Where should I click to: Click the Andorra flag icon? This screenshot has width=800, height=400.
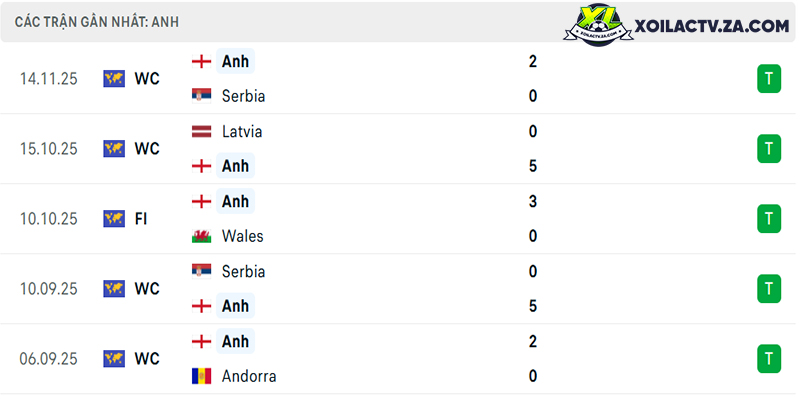[202, 377]
